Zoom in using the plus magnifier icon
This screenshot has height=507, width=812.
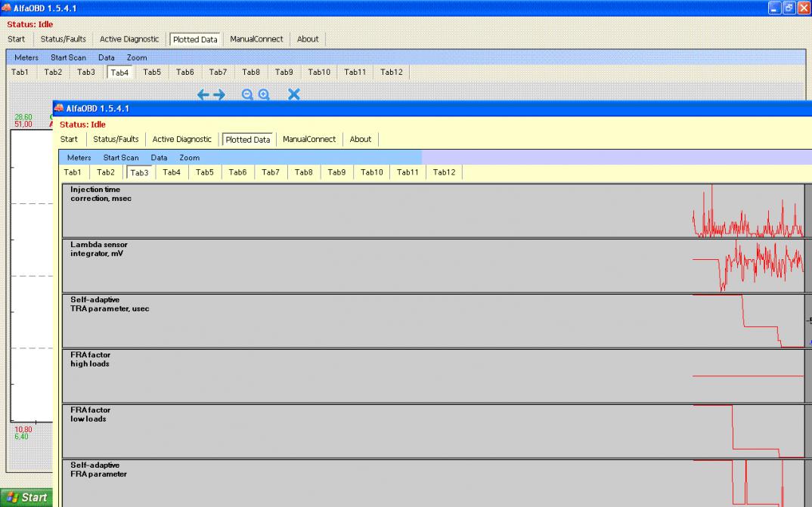264,94
